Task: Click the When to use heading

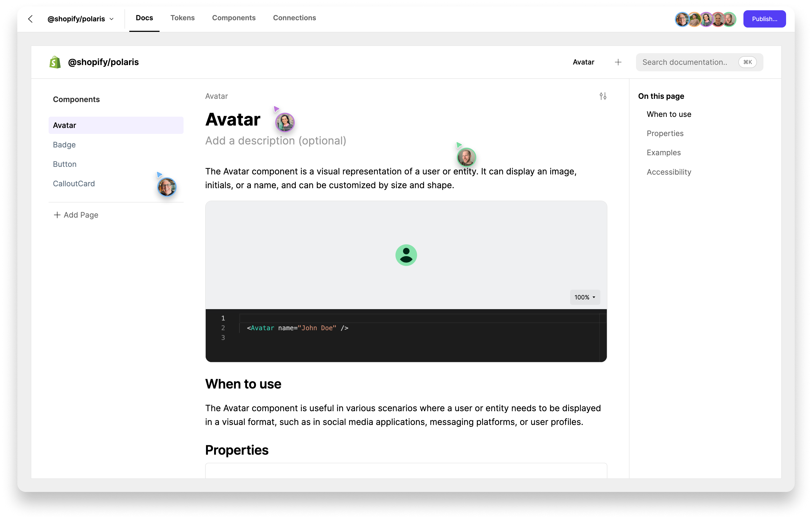Action: click(x=243, y=384)
